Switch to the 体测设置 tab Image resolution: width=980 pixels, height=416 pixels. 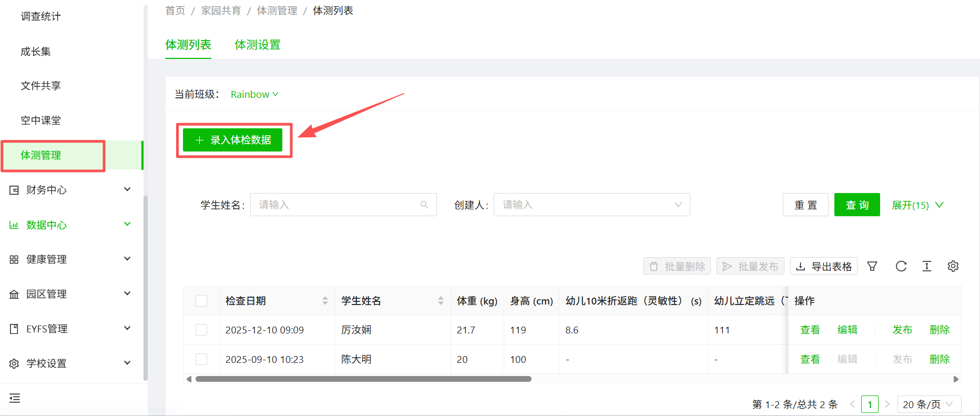(x=257, y=45)
